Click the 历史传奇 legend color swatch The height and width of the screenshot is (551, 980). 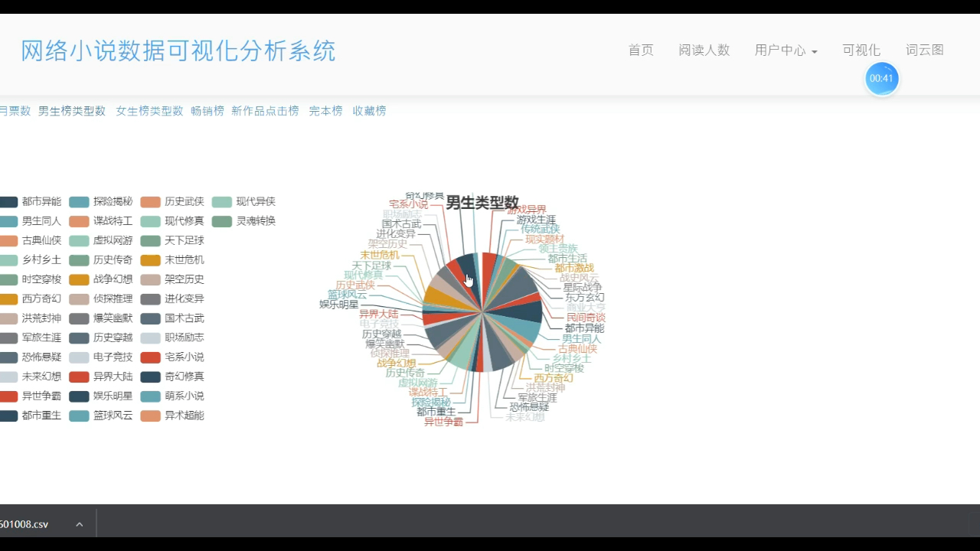pyautogui.click(x=79, y=260)
